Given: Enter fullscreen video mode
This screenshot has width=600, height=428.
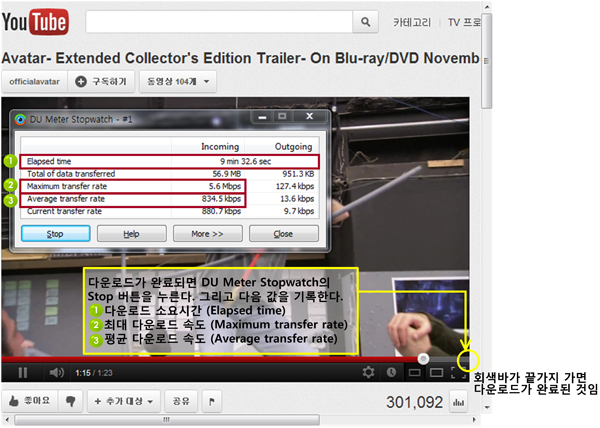Looking at the screenshot, I should pyautogui.click(x=459, y=372).
